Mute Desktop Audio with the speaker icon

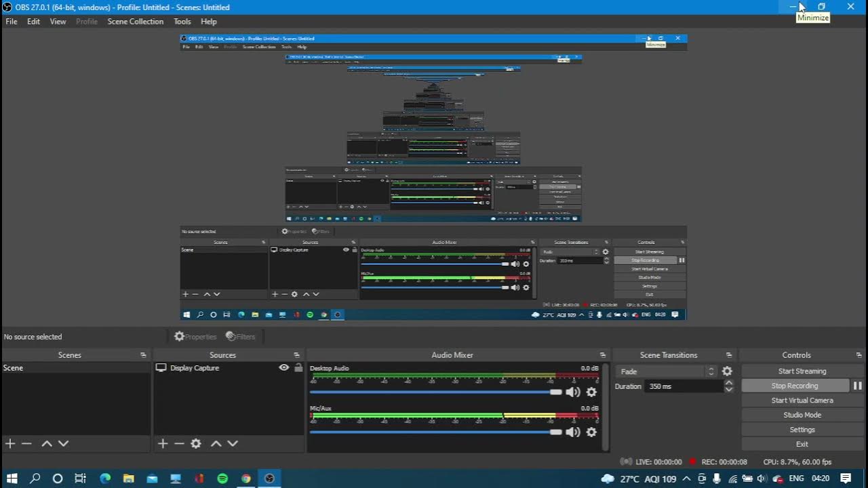[573, 392]
